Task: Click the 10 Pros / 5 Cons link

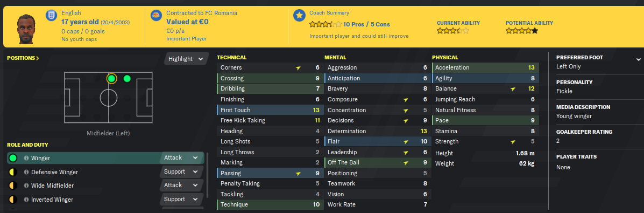Action: click(367, 24)
